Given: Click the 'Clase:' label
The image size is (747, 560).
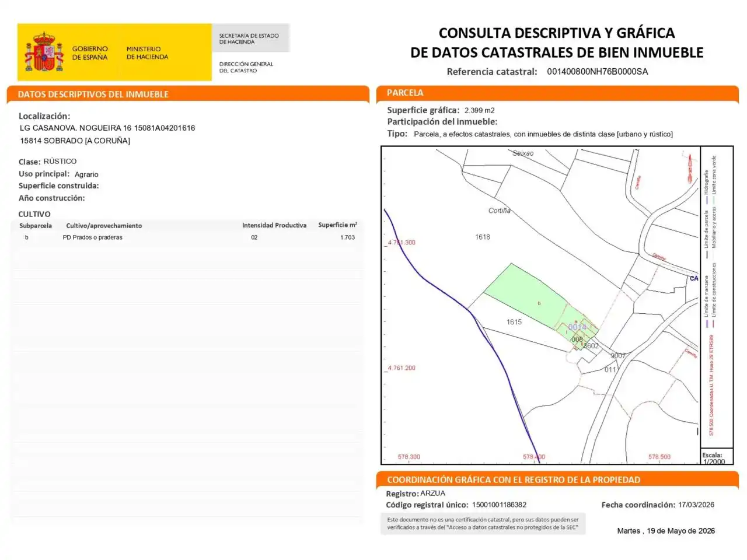Looking at the screenshot, I should pos(30,162).
